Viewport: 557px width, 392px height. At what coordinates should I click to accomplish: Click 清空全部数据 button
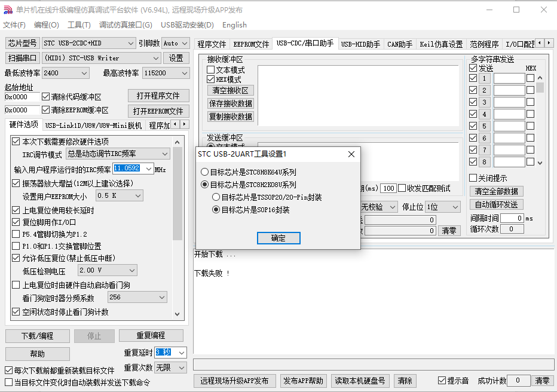tap(496, 191)
